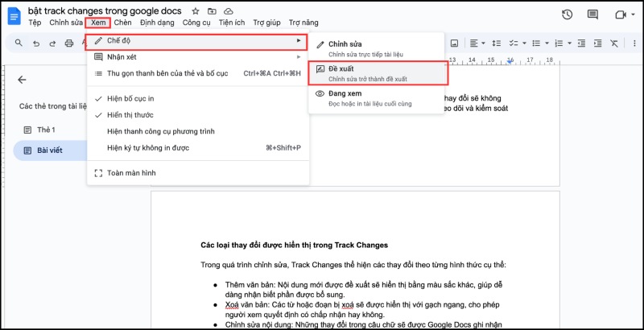The width and height of the screenshot is (644, 330).
Task: Click the print icon
Action: [69, 43]
